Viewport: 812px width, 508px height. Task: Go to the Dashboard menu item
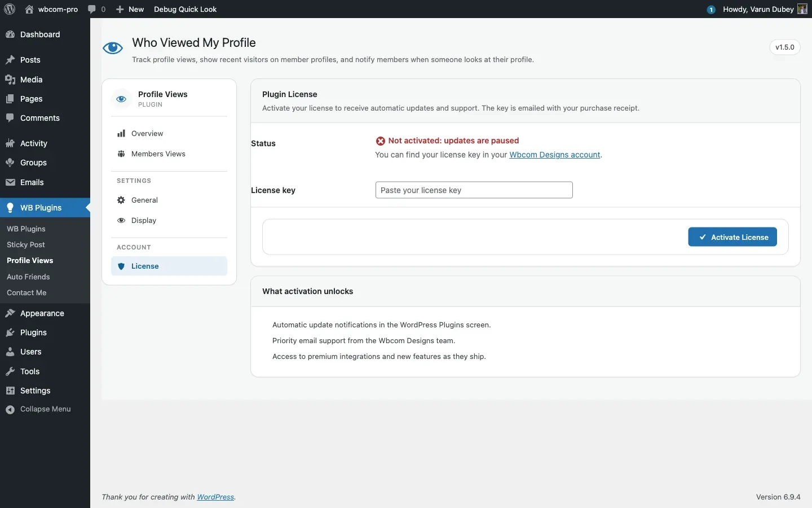pos(45,34)
